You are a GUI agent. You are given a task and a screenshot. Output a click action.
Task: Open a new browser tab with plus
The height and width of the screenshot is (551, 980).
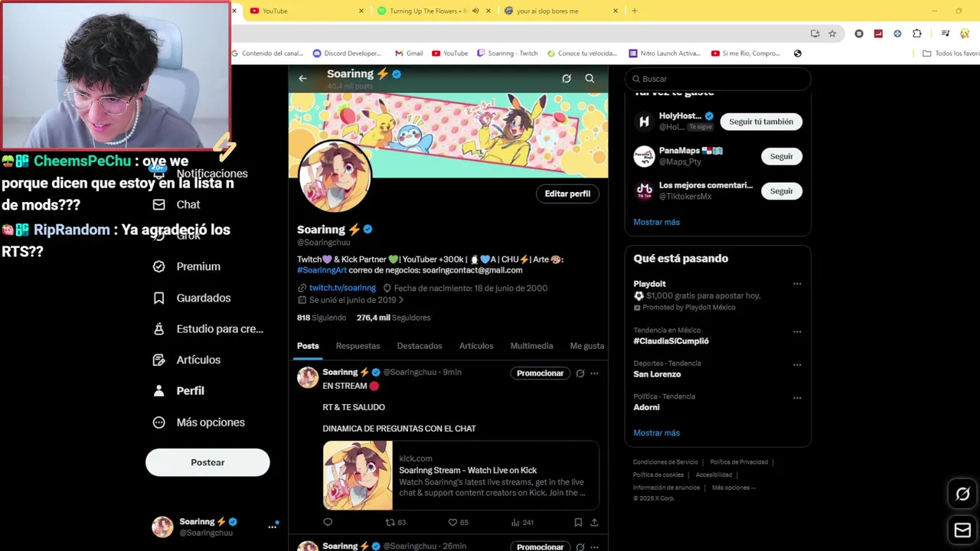634,11
